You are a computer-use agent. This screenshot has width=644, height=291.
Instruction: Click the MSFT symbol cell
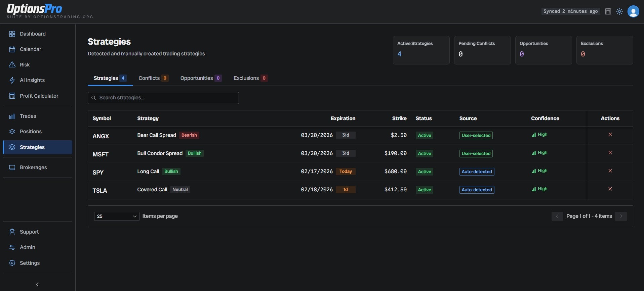point(100,154)
